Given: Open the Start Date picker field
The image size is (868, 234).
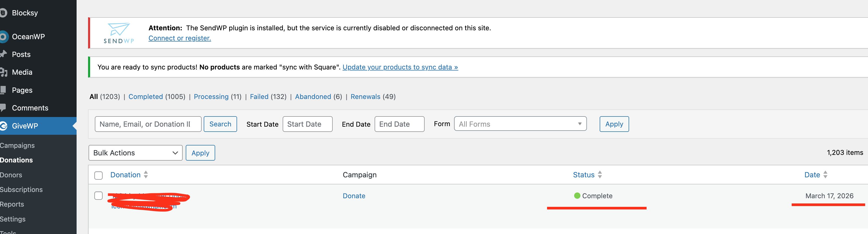Looking at the screenshot, I should tap(307, 124).
